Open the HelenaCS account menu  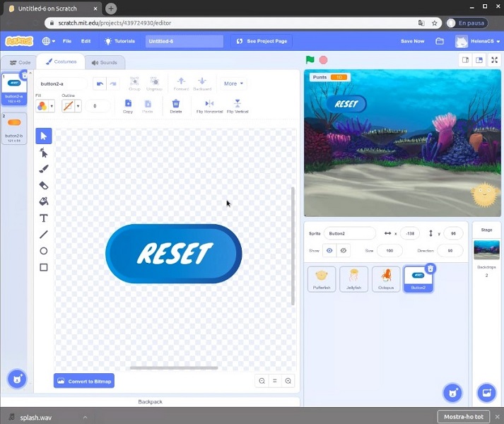coord(478,41)
